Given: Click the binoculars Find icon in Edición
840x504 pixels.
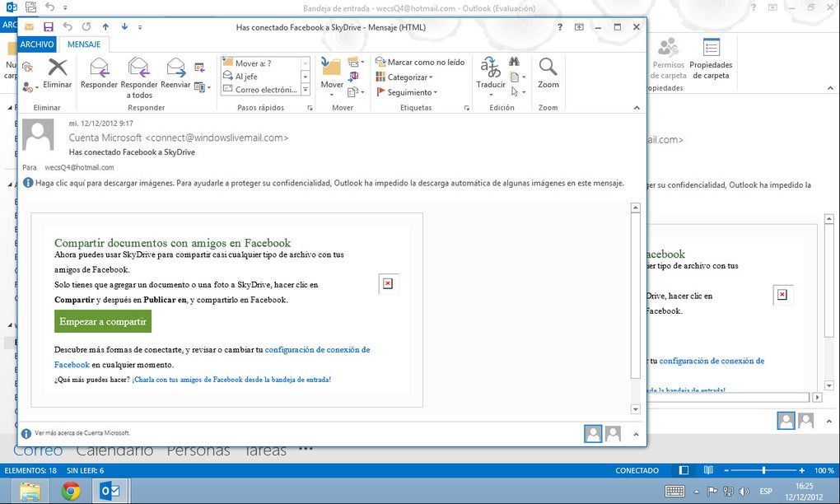Looking at the screenshot, I should point(514,62).
